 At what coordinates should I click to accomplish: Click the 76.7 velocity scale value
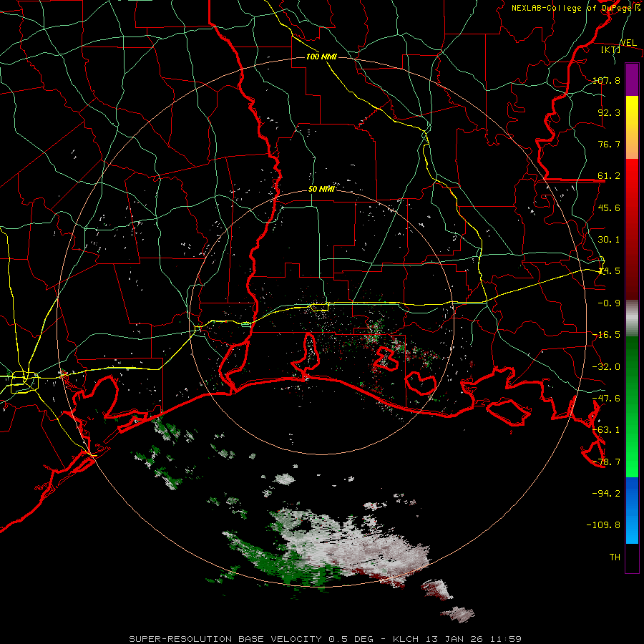609,144
